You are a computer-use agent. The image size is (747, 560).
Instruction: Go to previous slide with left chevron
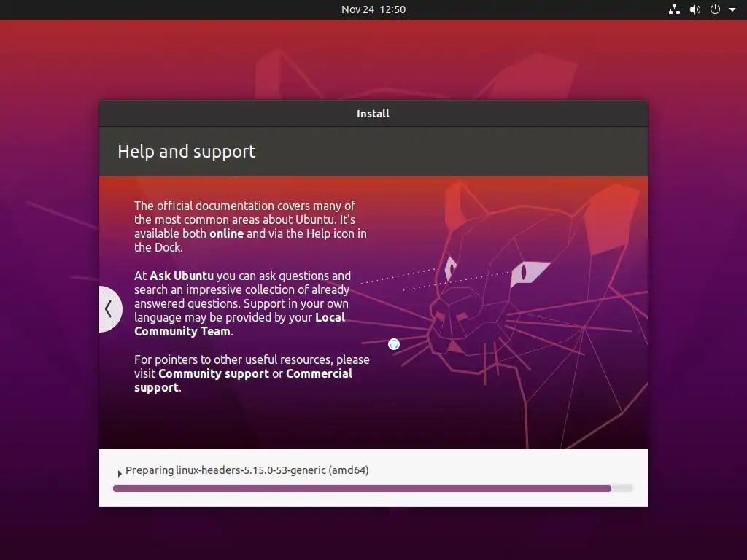(109, 308)
